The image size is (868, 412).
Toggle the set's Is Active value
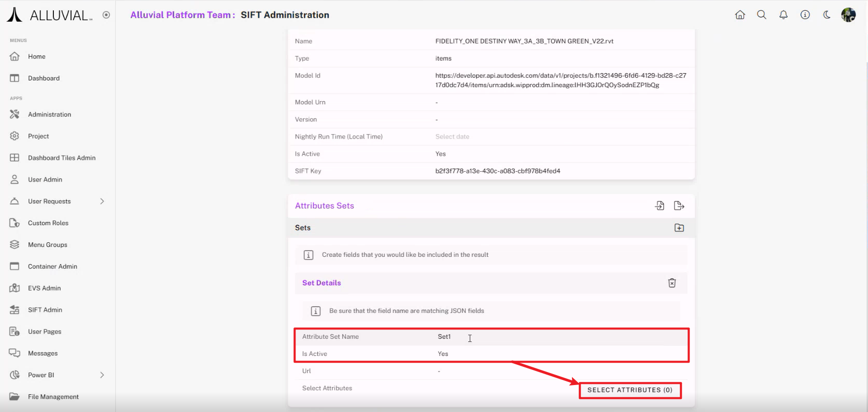coord(443,354)
